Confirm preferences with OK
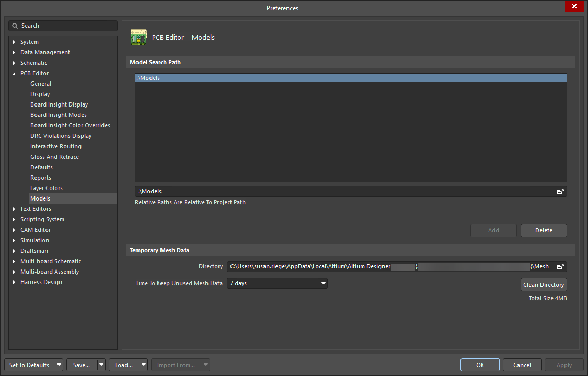Screen dimensions: 588x376 point(480,365)
